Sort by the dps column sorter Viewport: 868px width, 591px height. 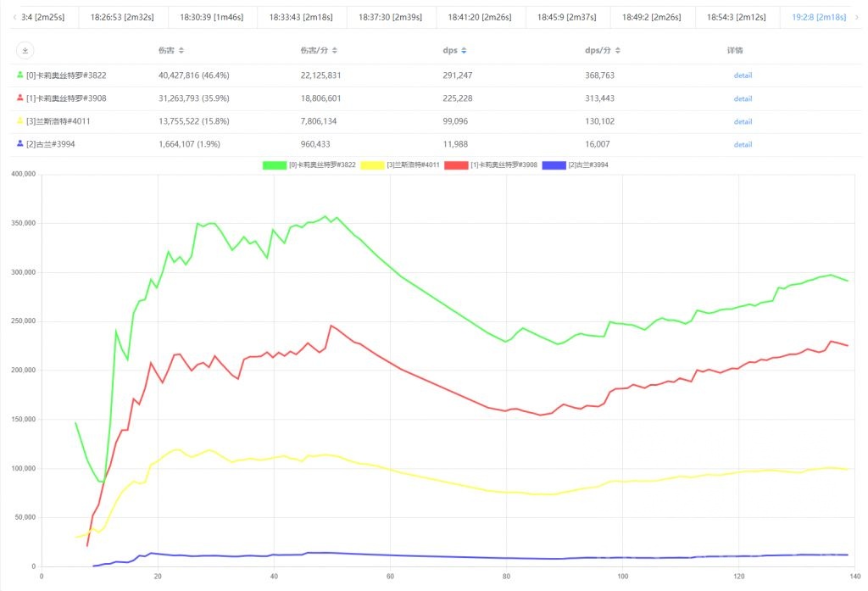coord(465,52)
